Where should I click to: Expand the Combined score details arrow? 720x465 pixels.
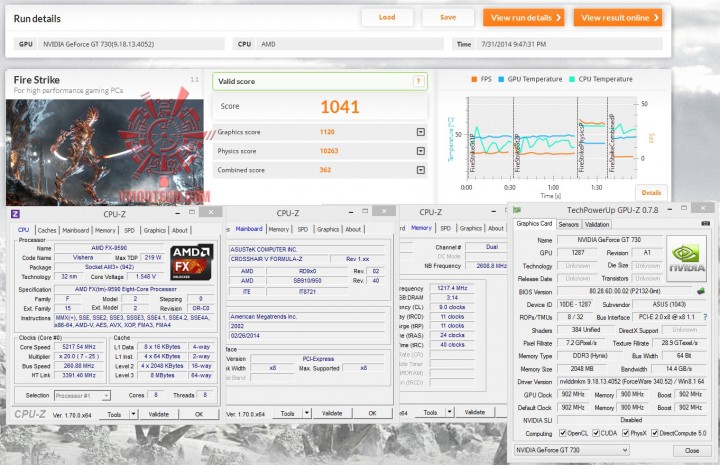tap(420, 170)
